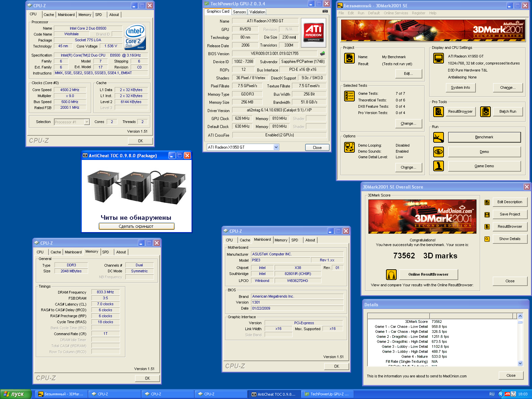Click the ATI Radeon logo in GPU-Z

pyautogui.click(x=314, y=33)
